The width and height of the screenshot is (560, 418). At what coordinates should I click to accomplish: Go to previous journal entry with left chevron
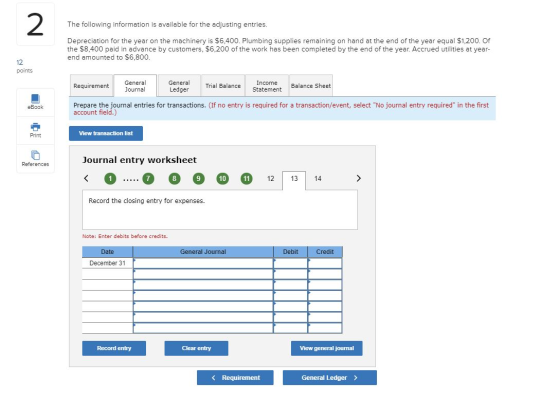(86, 178)
